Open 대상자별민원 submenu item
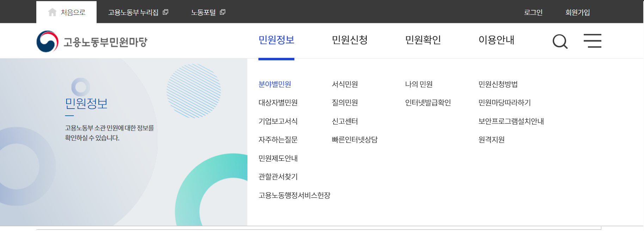644x231 pixels. (x=278, y=103)
